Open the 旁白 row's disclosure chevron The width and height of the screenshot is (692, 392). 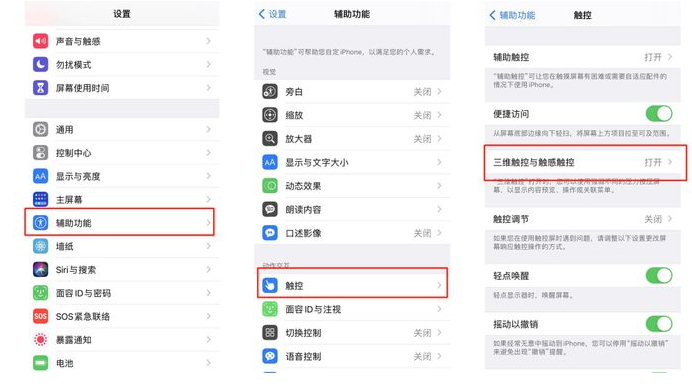pos(439,91)
